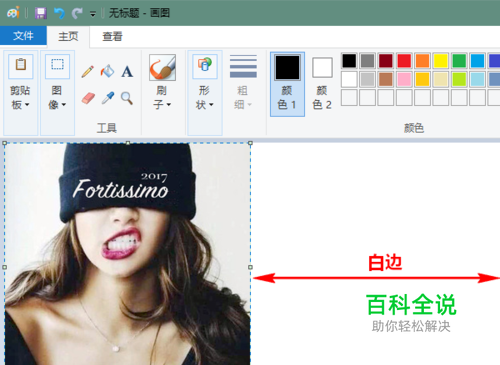Click the Paint application icon in title bar

click(13, 13)
